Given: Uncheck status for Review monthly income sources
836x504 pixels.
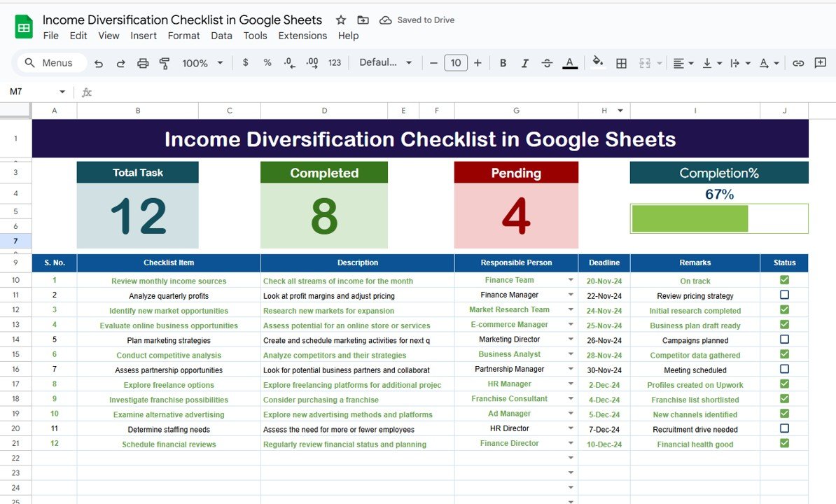Looking at the screenshot, I should pyautogui.click(x=784, y=280).
